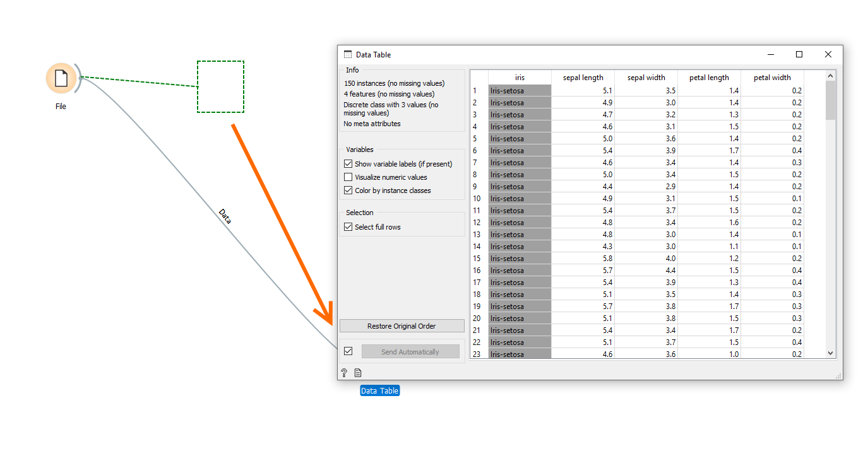
Task: Select Data Table in the Windows taskbar
Action: [x=379, y=390]
